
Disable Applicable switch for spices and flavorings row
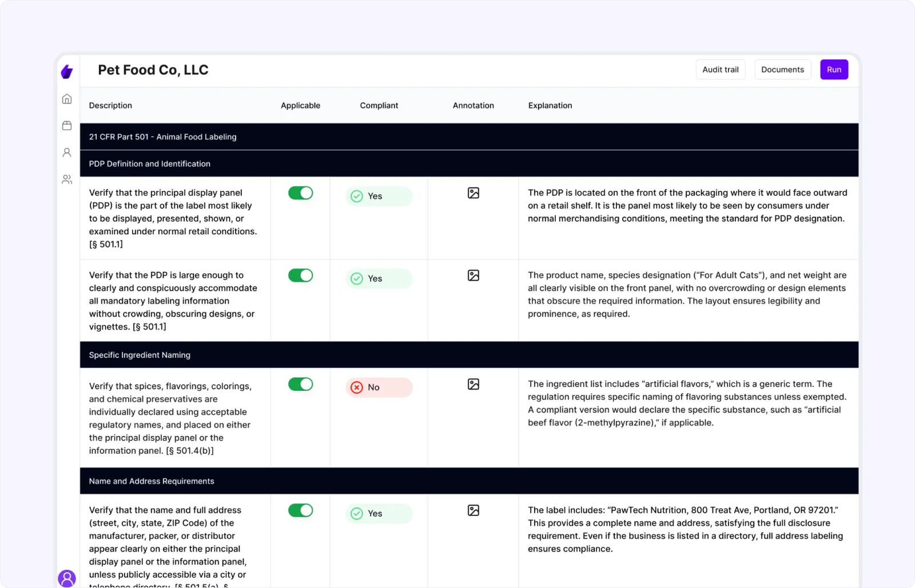(x=300, y=384)
